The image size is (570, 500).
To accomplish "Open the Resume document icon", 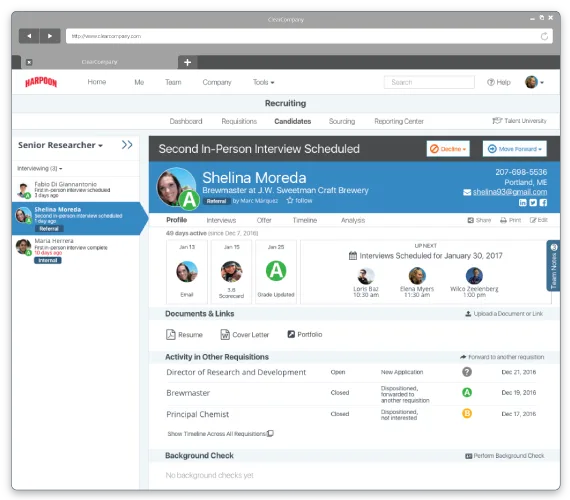I will click(171, 335).
